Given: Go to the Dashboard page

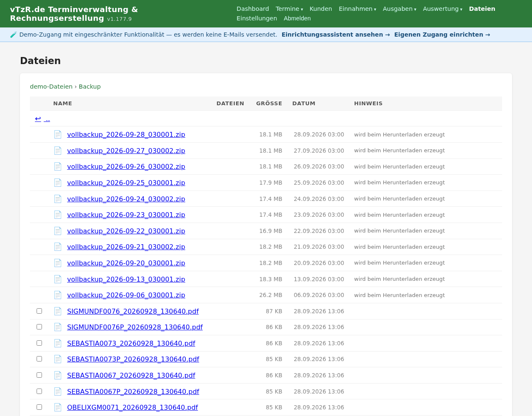Looking at the screenshot, I should pyautogui.click(x=253, y=9).
